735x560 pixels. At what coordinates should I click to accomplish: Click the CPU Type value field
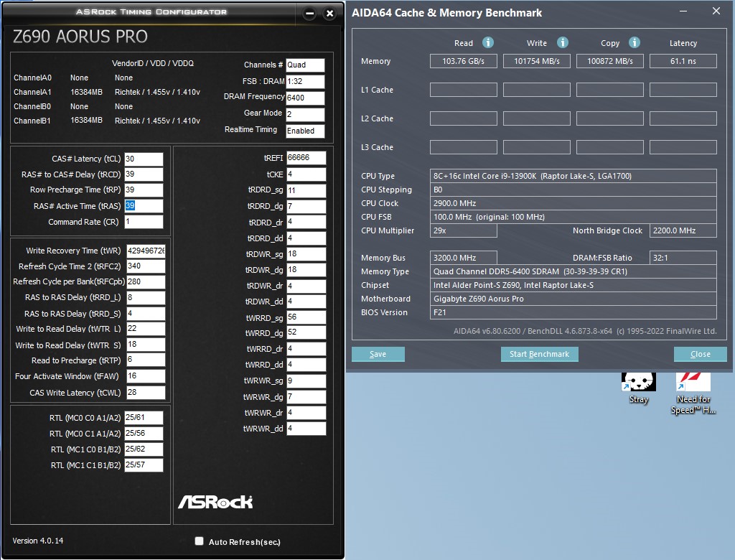(x=574, y=176)
